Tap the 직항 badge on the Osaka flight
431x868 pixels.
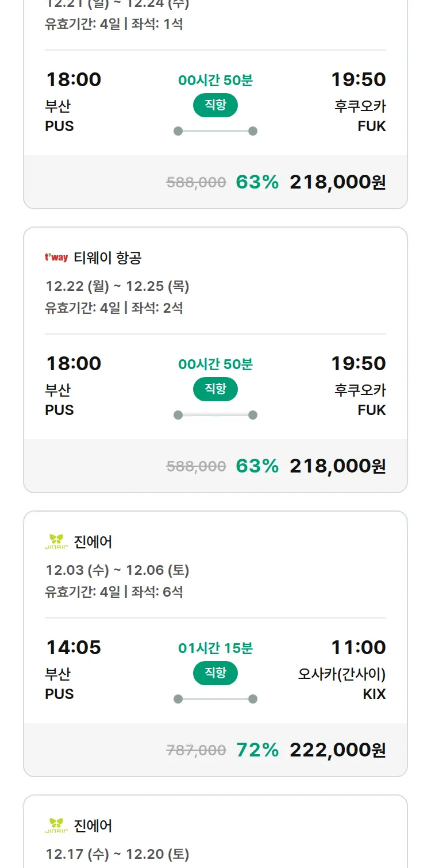pos(215,673)
